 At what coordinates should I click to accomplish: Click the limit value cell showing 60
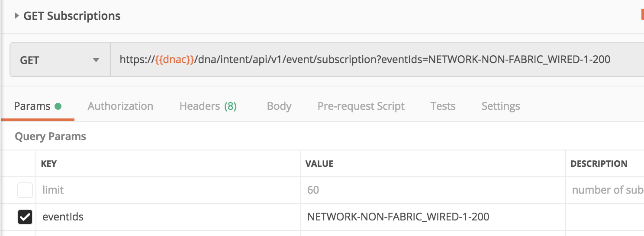(433, 190)
